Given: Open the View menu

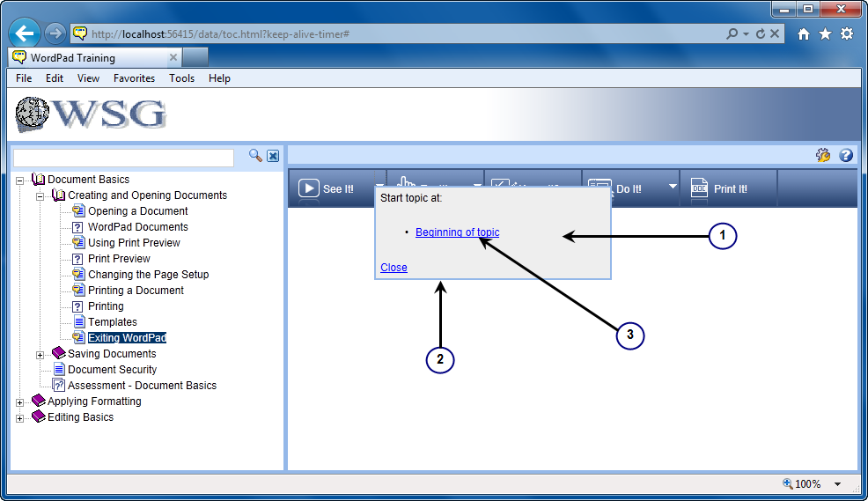Looking at the screenshot, I should tap(88, 78).
